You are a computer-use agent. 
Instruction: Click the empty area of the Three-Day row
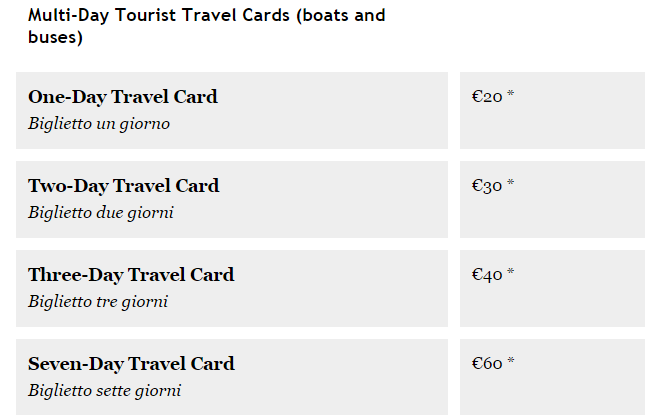click(x=343, y=289)
